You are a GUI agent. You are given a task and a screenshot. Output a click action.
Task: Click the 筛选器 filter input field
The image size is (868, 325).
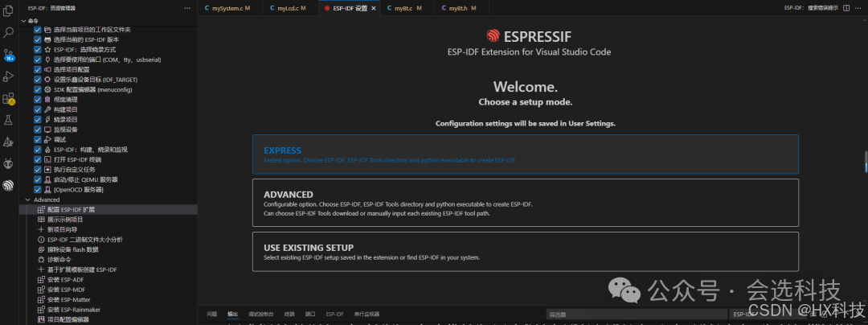[x=637, y=314]
